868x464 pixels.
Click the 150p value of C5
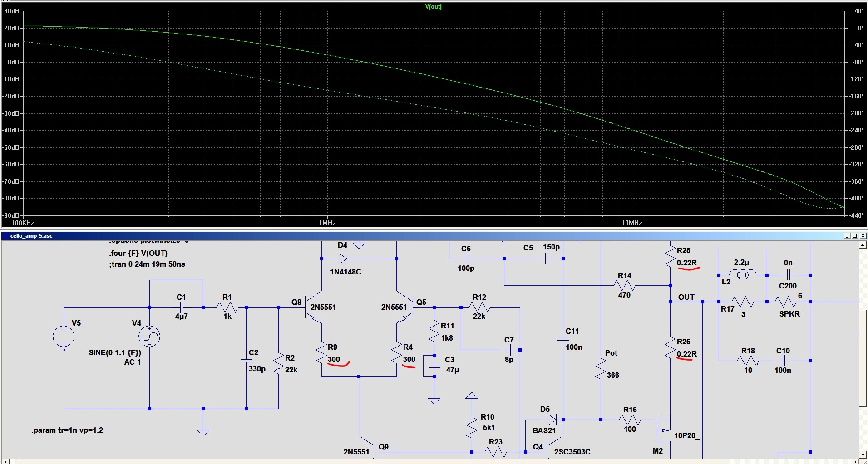tap(551, 247)
